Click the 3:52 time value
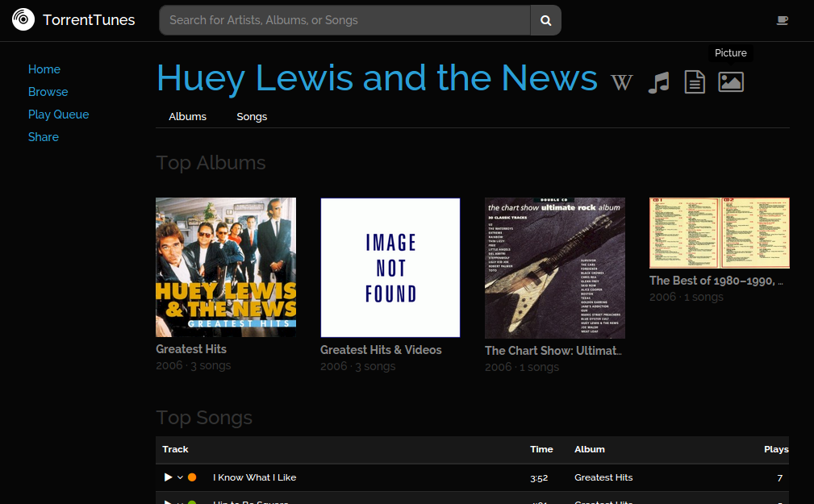Image resolution: width=814 pixels, height=504 pixels. (x=539, y=478)
